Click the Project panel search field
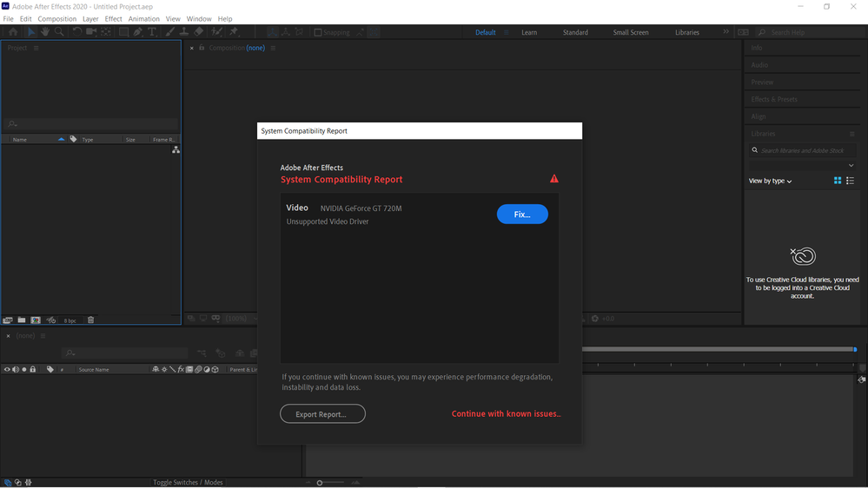 [90, 124]
